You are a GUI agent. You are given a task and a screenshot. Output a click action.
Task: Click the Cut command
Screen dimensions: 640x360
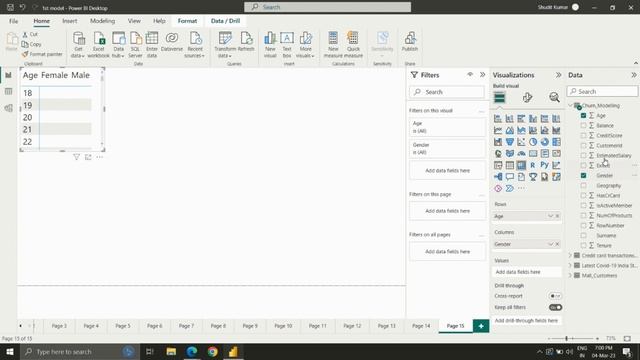(30, 34)
